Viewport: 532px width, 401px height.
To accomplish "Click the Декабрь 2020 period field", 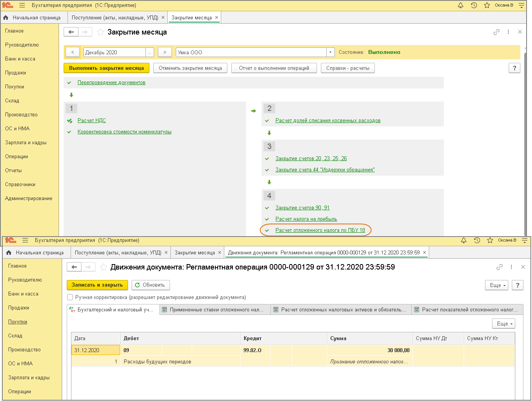I will click(114, 52).
